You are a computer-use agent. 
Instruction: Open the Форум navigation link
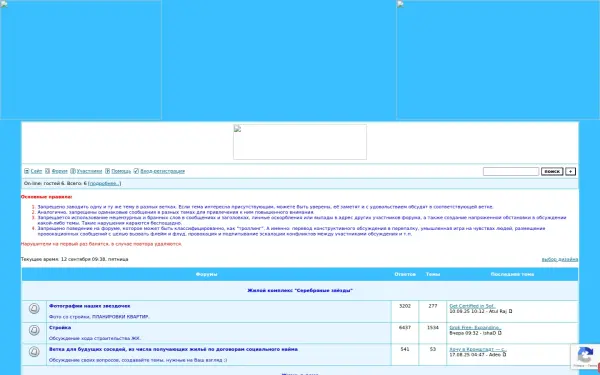59,171
